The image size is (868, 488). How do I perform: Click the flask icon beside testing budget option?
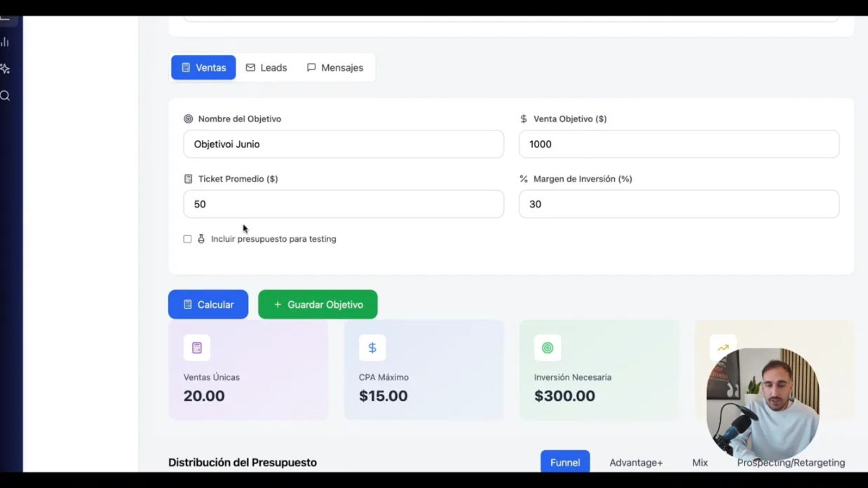201,239
